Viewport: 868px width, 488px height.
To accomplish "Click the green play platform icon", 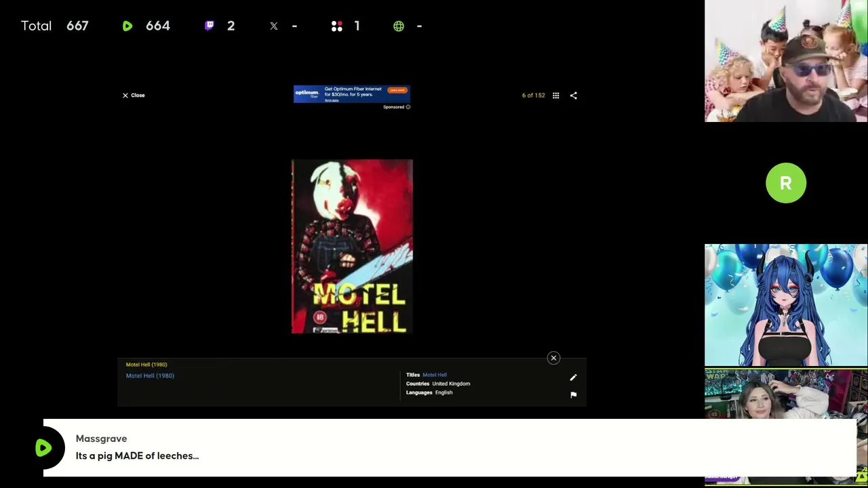I will click(x=127, y=26).
